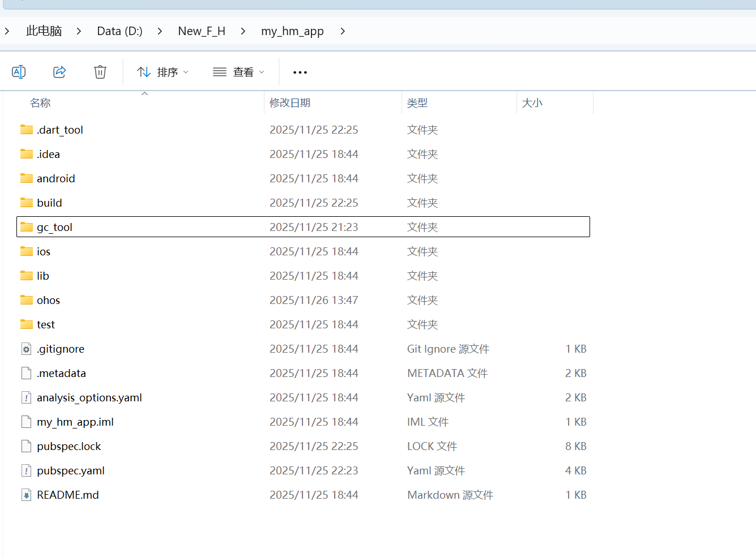
Task: Select the pubspec.yaml file
Action: [x=70, y=470]
